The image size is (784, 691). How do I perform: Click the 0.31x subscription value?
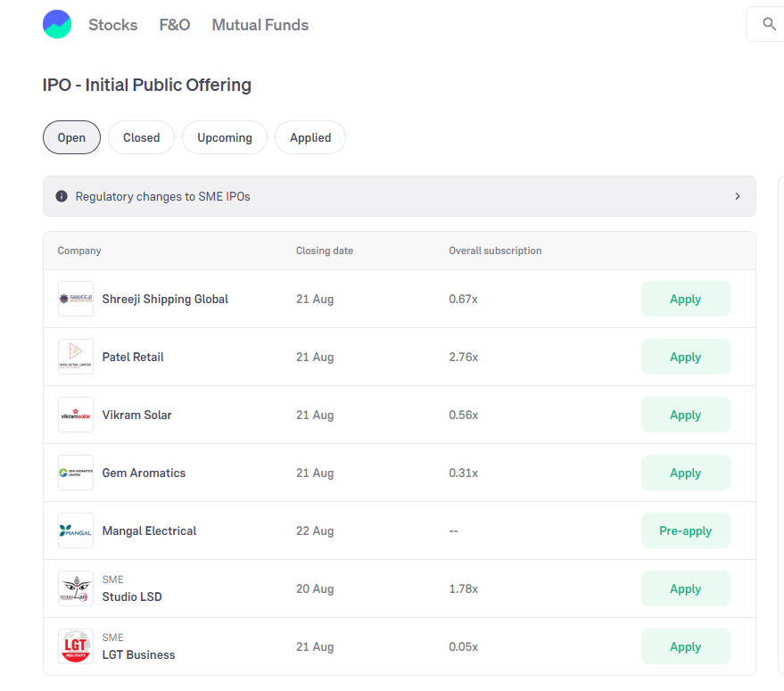[463, 473]
